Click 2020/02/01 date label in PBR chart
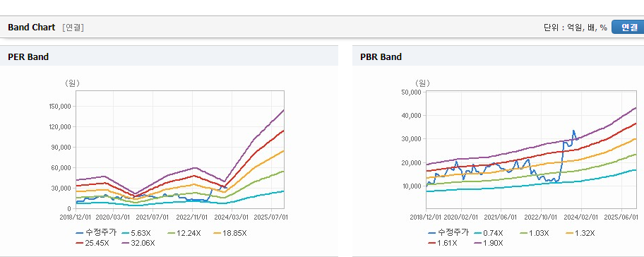 461,217
